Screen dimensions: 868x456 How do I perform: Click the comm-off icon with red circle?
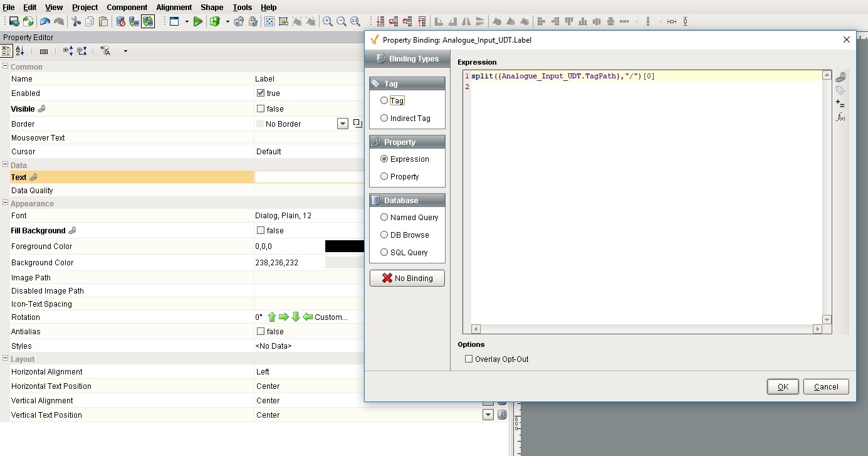[x=120, y=21]
